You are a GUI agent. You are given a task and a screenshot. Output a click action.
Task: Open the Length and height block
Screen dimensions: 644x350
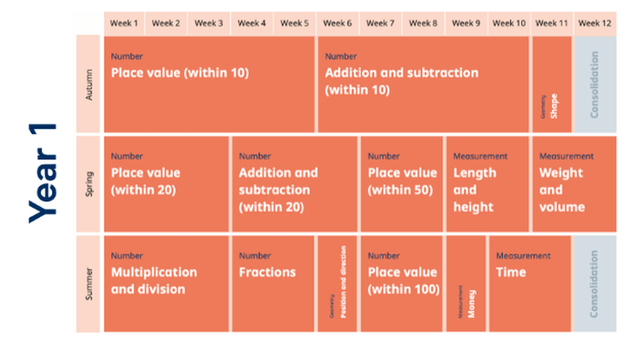(x=487, y=184)
